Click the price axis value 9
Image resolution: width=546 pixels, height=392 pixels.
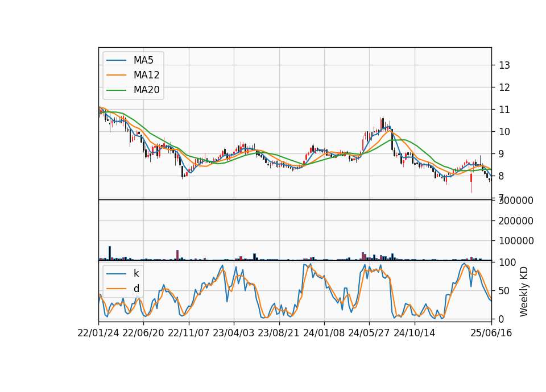point(502,154)
